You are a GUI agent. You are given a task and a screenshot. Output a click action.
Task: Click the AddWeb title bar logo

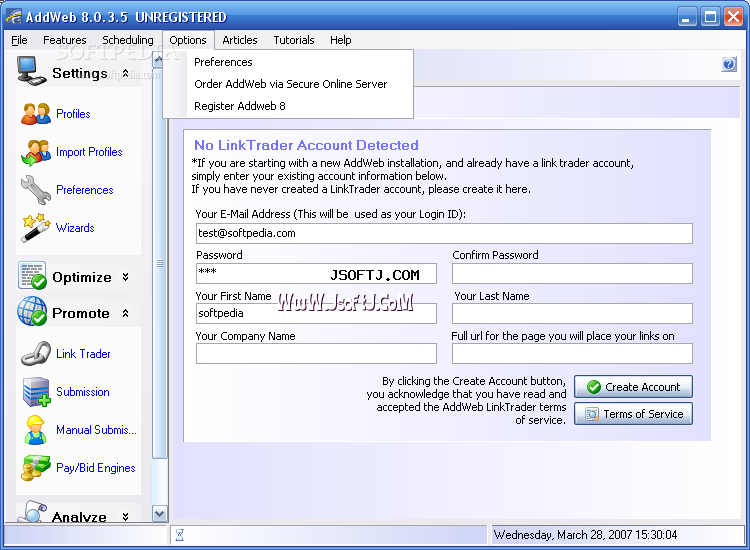pyautogui.click(x=14, y=17)
